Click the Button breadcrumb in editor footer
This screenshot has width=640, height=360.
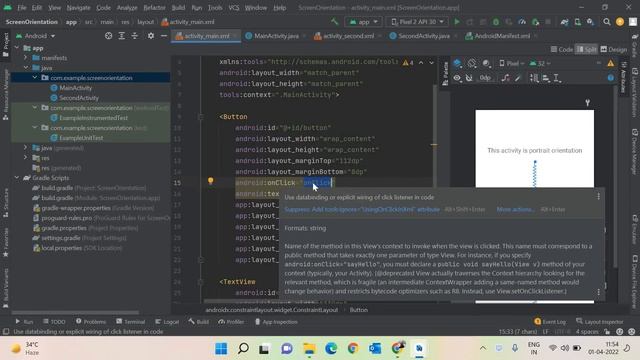pyautogui.click(x=358, y=310)
